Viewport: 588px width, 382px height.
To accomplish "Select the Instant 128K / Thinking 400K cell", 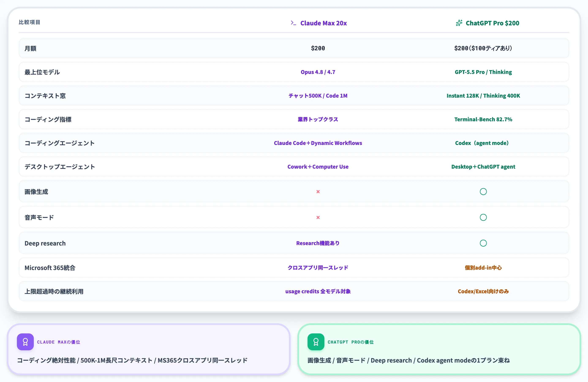I will [x=483, y=96].
